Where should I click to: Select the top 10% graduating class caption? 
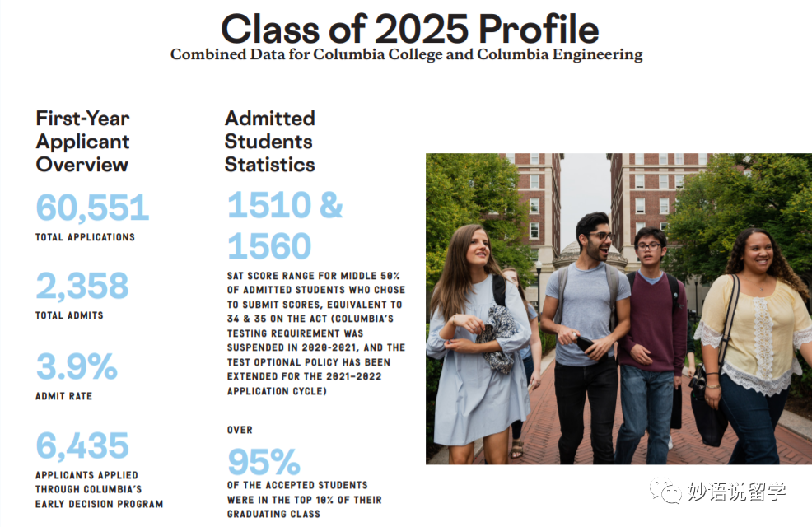[x=305, y=500]
